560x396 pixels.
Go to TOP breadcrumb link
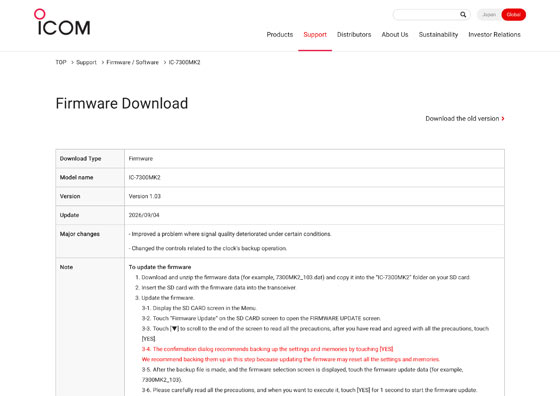coord(61,62)
